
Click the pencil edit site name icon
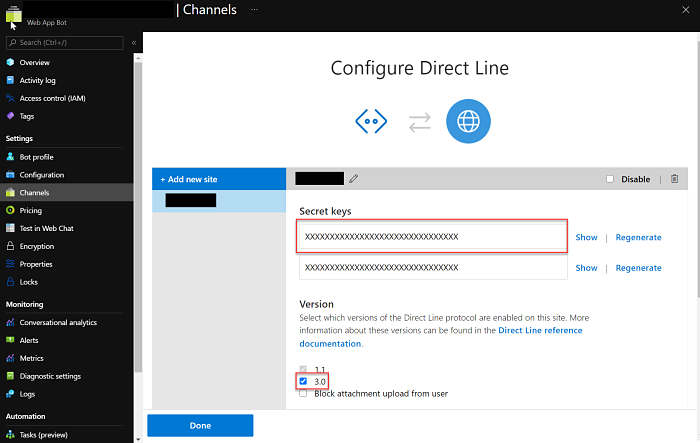354,179
